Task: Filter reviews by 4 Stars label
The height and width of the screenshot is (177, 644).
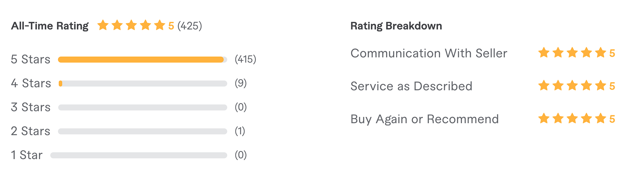Action: pyautogui.click(x=31, y=83)
